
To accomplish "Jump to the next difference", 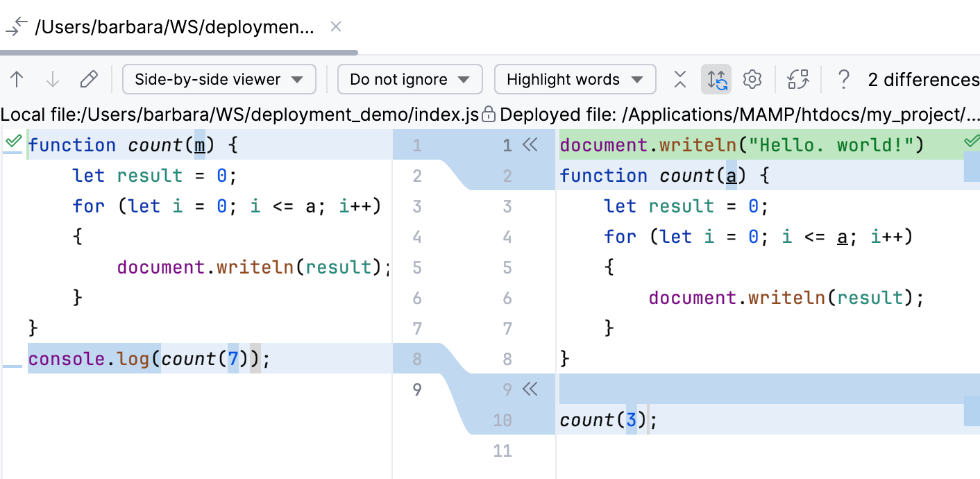I will (x=52, y=79).
